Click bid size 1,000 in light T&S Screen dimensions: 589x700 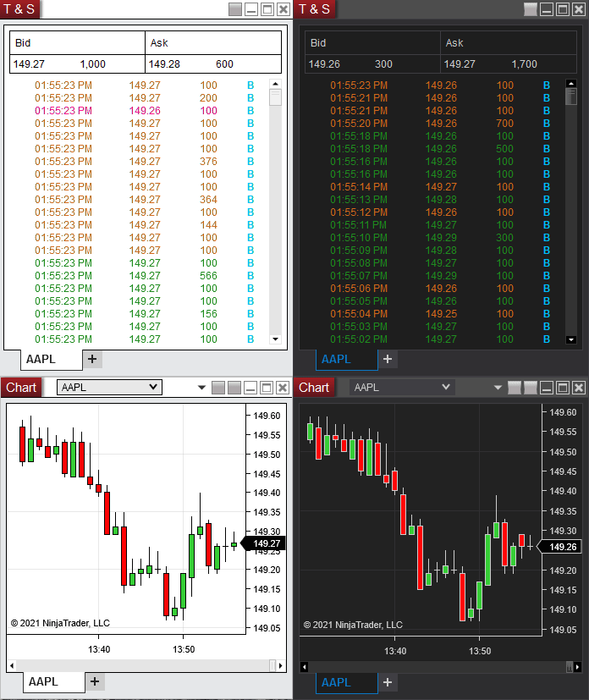(x=93, y=64)
